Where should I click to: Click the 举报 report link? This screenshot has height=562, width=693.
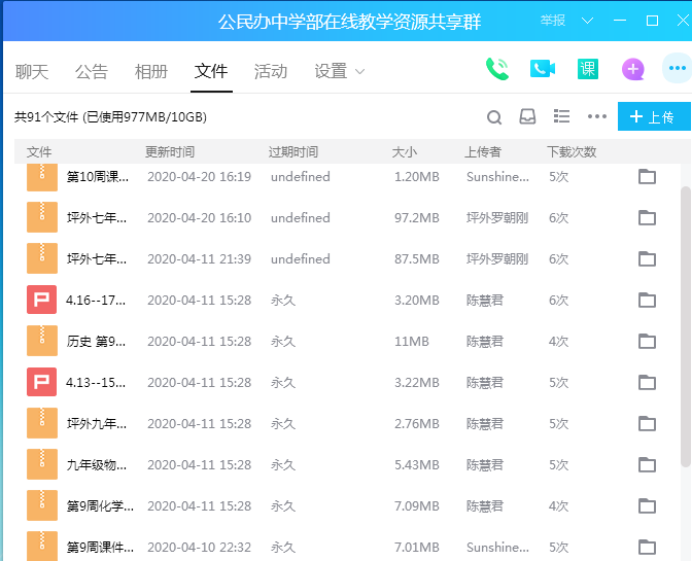coord(553,20)
